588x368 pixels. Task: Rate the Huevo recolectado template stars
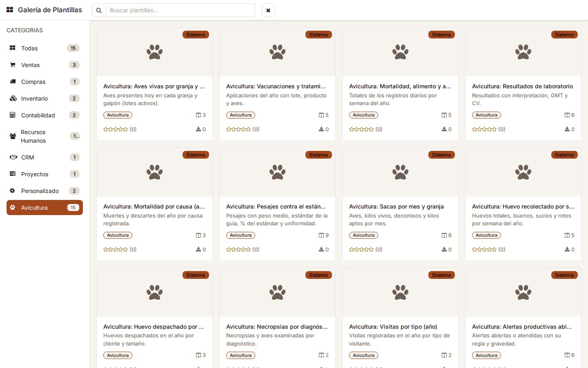tap(484, 249)
